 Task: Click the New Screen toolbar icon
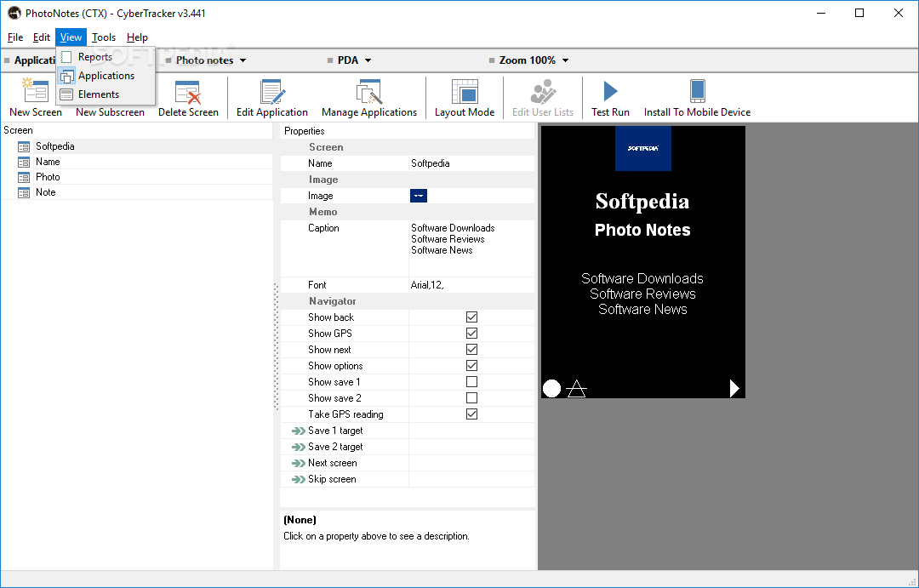[35, 92]
